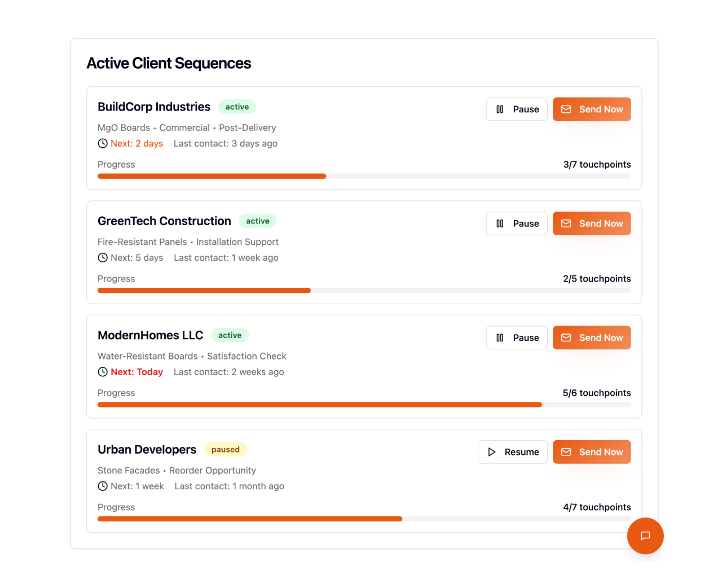Pause the ModernHomes LLC sequence
The image size is (722, 588).
point(516,337)
